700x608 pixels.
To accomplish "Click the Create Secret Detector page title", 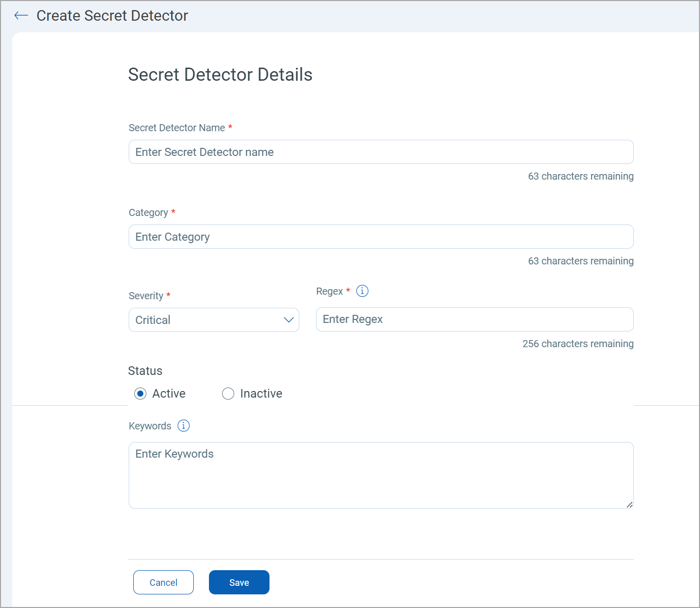I will pyautogui.click(x=112, y=16).
